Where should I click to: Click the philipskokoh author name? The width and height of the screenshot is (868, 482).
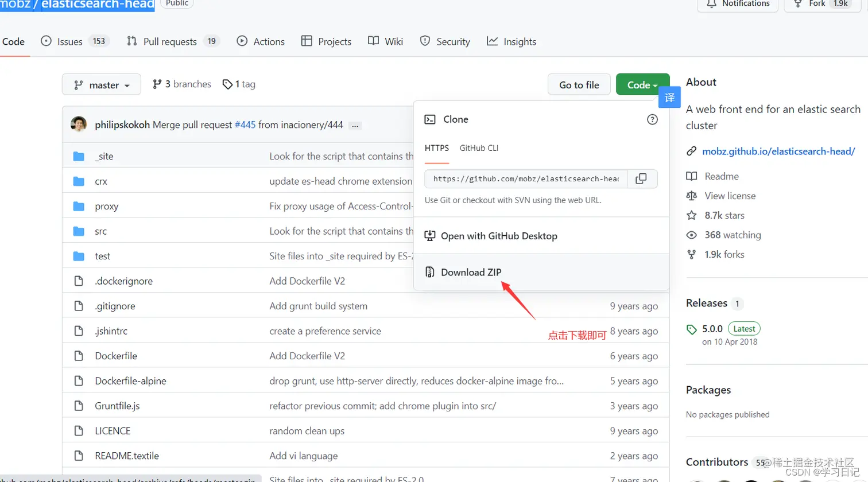(122, 125)
